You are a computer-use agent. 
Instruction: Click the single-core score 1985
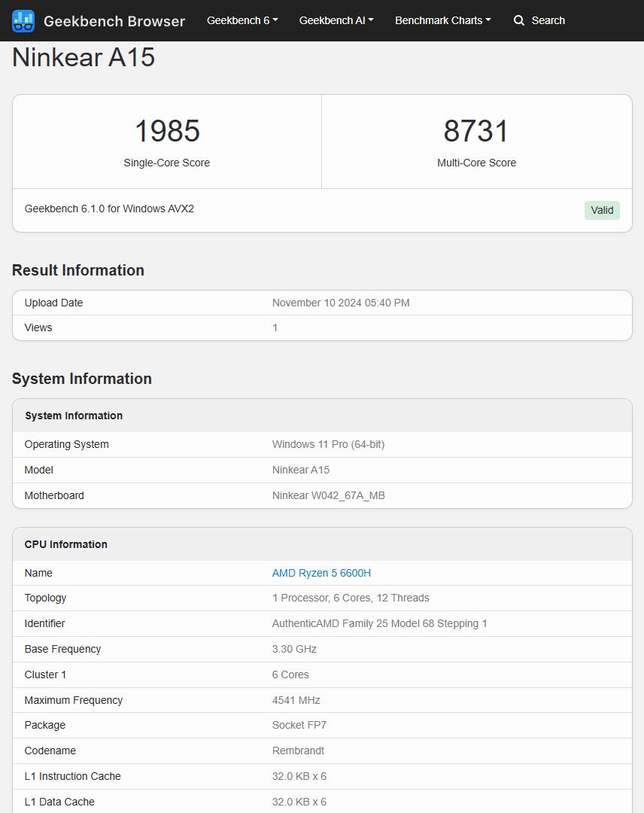pos(167,131)
